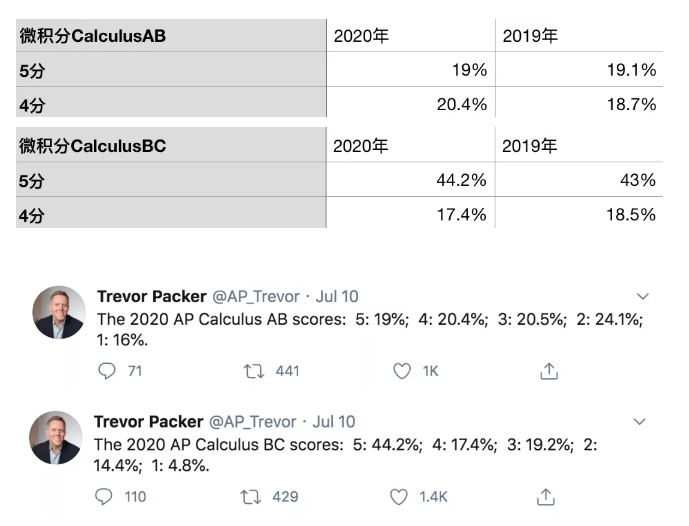Select the 微积分CalculusBC table header cell
The width and height of the screenshot is (689, 526).
coord(171,145)
